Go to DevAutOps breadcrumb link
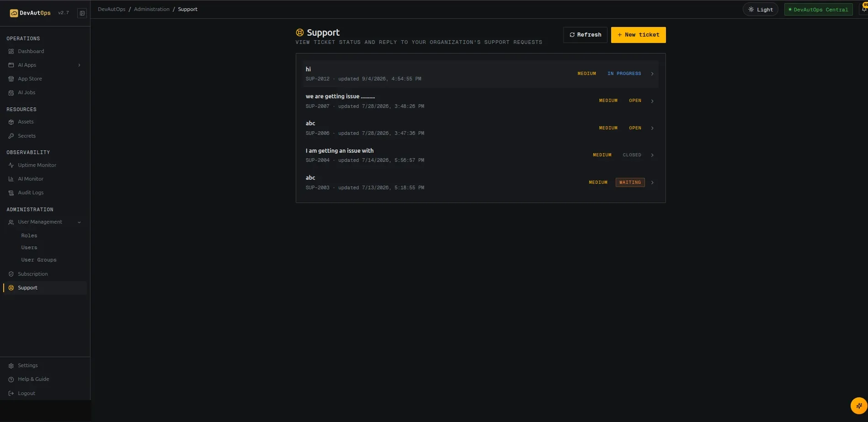 click(112, 9)
